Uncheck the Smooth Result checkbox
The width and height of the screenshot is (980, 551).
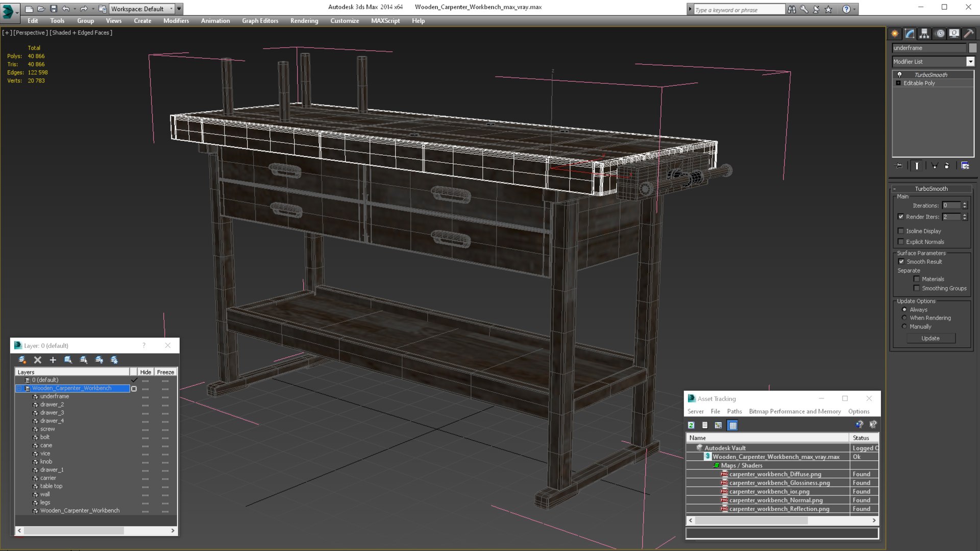(901, 262)
